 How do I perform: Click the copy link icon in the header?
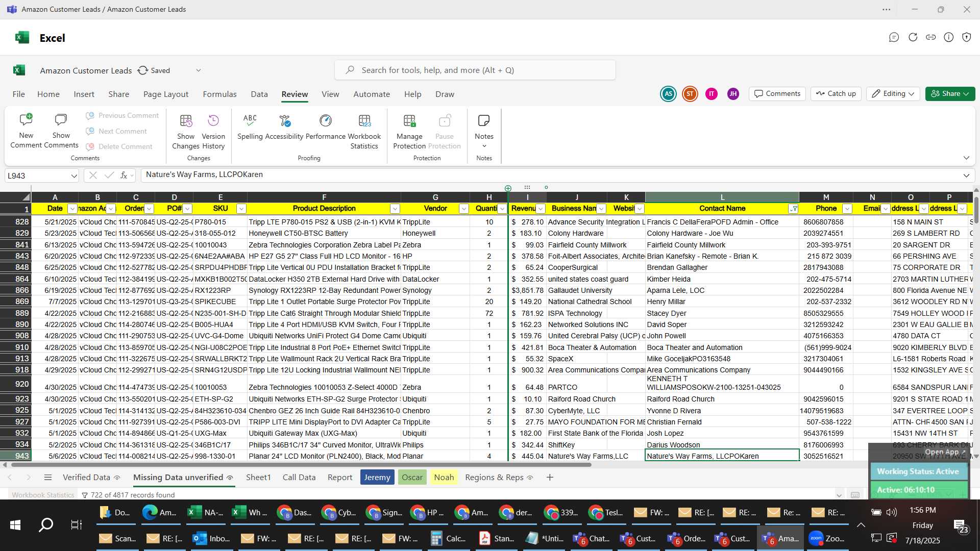click(931, 37)
